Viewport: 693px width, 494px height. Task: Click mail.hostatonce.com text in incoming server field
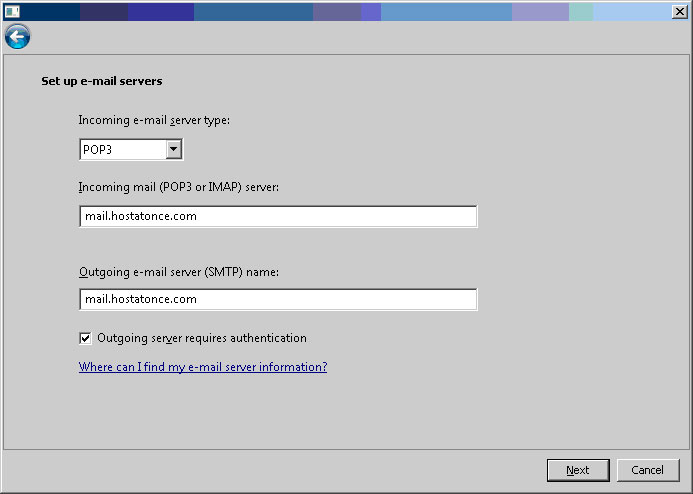tap(140, 217)
